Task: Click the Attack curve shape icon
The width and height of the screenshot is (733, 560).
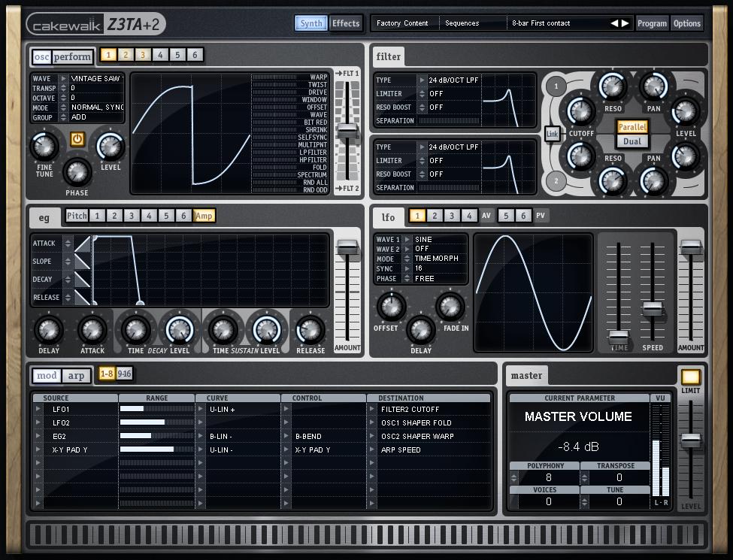Action: (82, 244)
